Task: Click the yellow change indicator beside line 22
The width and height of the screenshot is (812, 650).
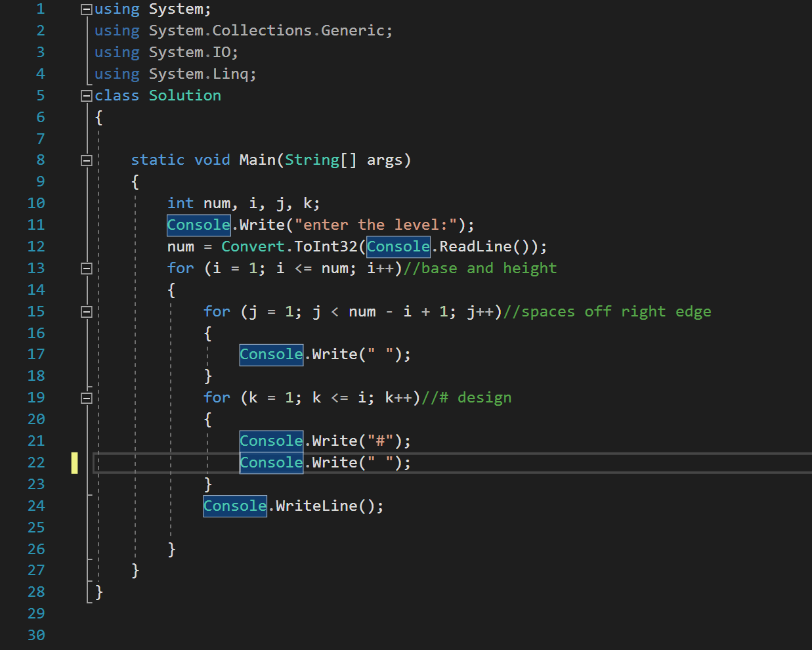Action: [x=75, y=462]
